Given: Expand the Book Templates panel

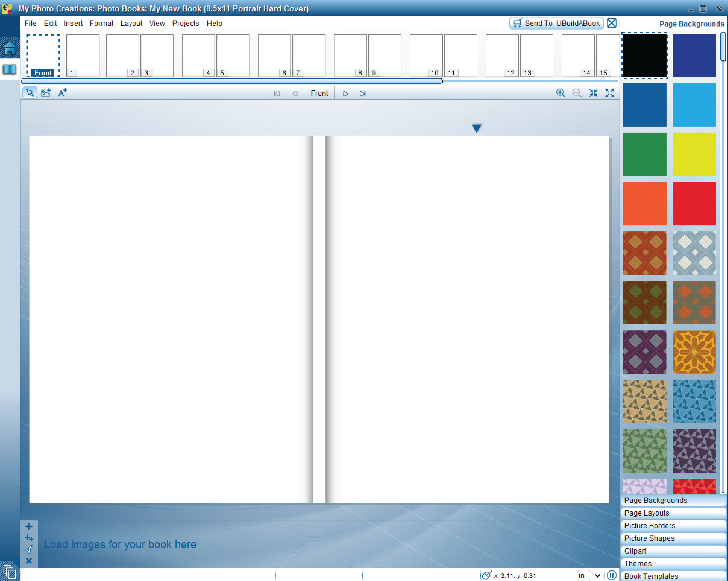Looking at the screenshot, I should (x=673, y=576).
